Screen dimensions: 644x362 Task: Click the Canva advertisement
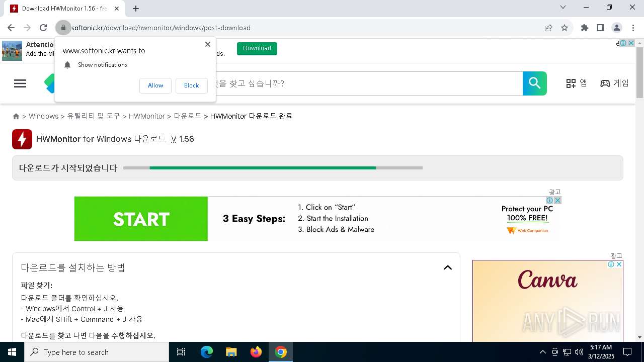click(548, 301)
